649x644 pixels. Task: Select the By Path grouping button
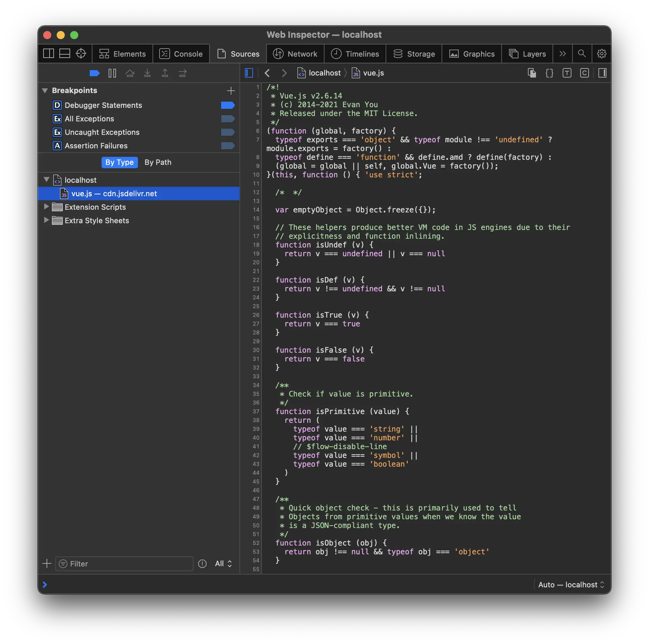pyautogui.click(x=158, y=163)
